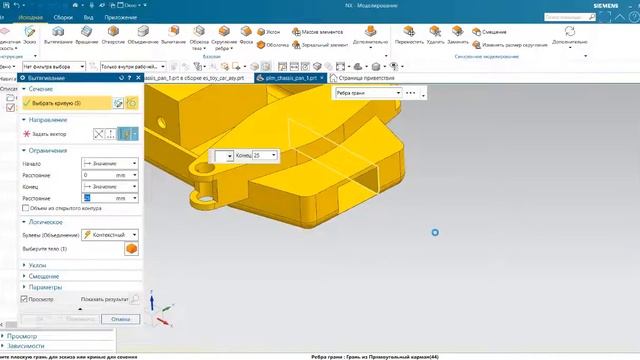Screen dimensions: 640x360
Task: Open the Массив элементов (Pattern Feature) tool
Action: [318, 32]
